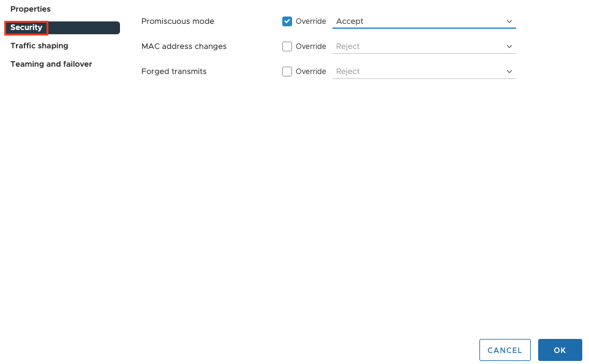Expand the Forged transmits policy dropdown

coord(424,72)
